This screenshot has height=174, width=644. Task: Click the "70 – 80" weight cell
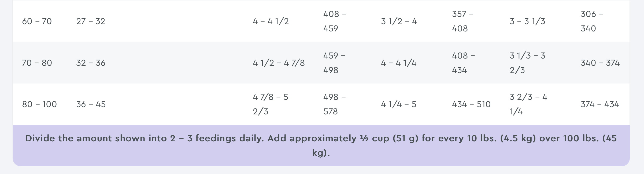37,63
